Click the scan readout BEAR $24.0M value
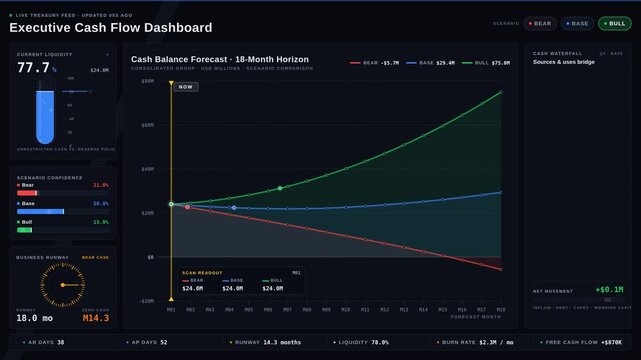This screenshot has height=360, width=641. [x=193, y=288]
